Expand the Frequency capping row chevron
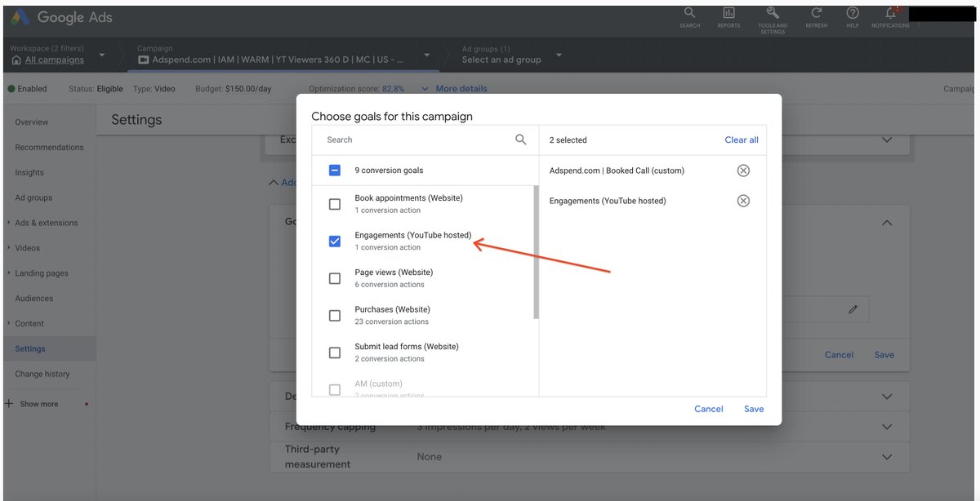The height and width of the screenshot is (501, 980). coord(888,427)
